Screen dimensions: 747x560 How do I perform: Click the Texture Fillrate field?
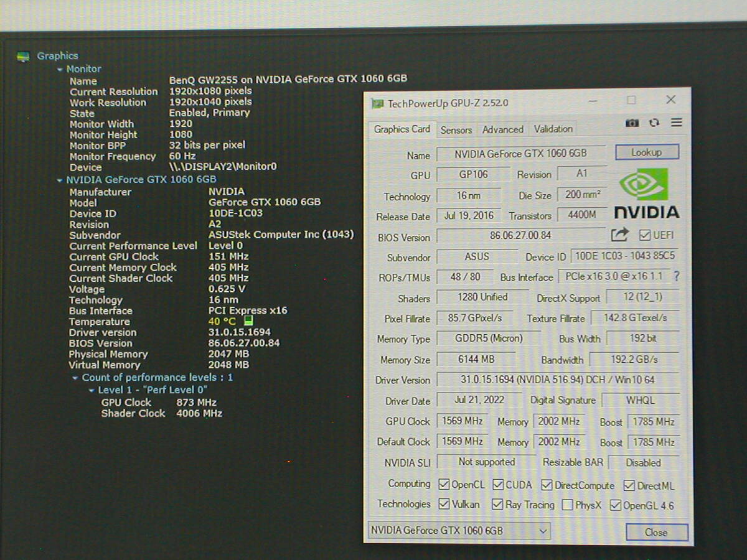click(x=635, y=318)
